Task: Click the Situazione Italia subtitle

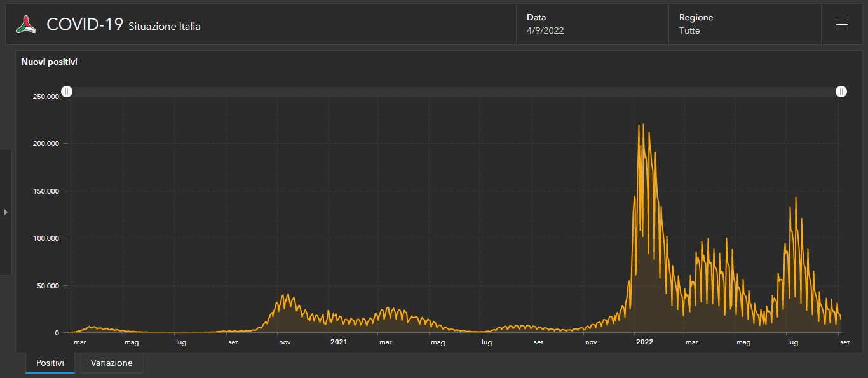Action: [x=165, y=27]
